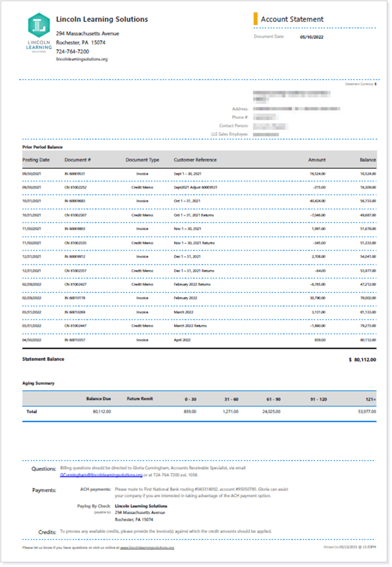The height and width of the screenshot is (567, 392).
Task: Click reference 'Sept2021 Adjust 60009531'
Action: (x=195, y=187)
